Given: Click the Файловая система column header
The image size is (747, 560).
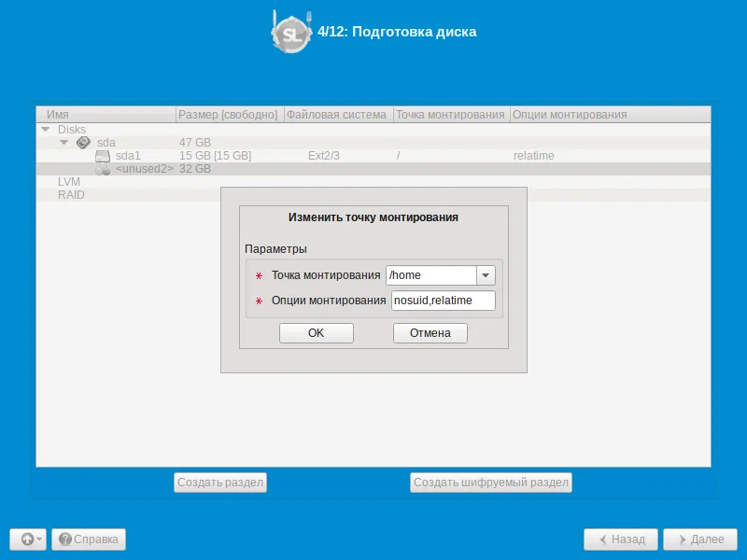Looking at the screenshot, I should tap(338, 115).
